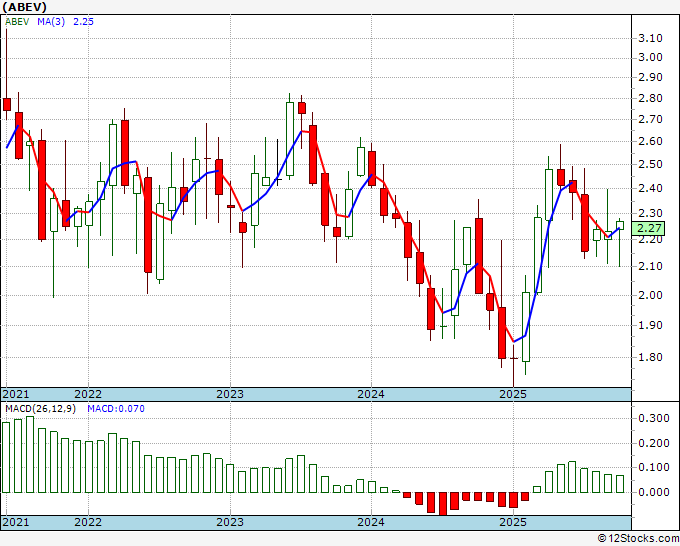Click the 0.100 MACD axis label
Viewport: 680px width, 546px height.
654,468
